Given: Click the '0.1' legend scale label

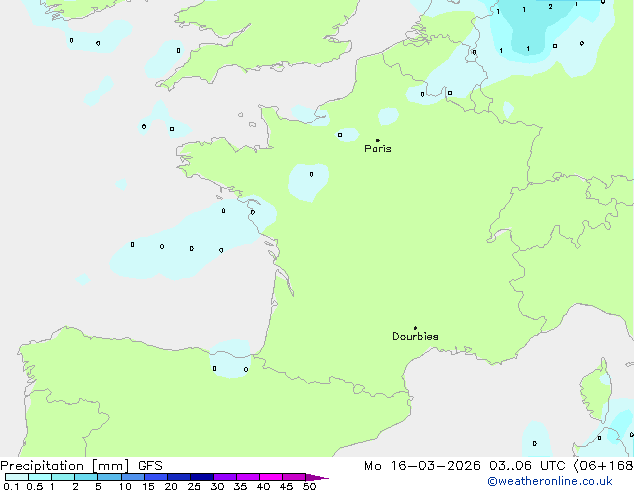Looking at the screenshot, I should coord(11,486).
